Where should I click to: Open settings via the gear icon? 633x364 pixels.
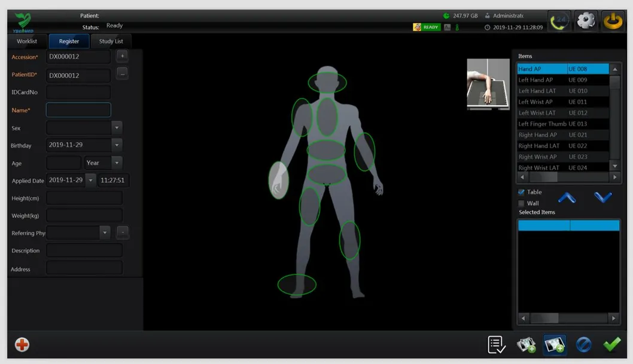(585, 20)
